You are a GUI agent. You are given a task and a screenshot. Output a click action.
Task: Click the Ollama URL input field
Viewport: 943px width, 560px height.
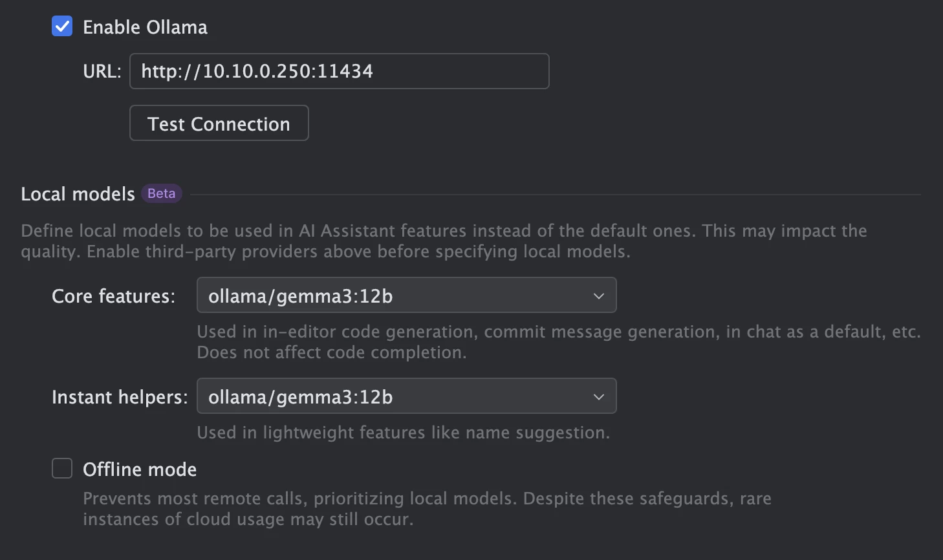[x=340, y=71]
